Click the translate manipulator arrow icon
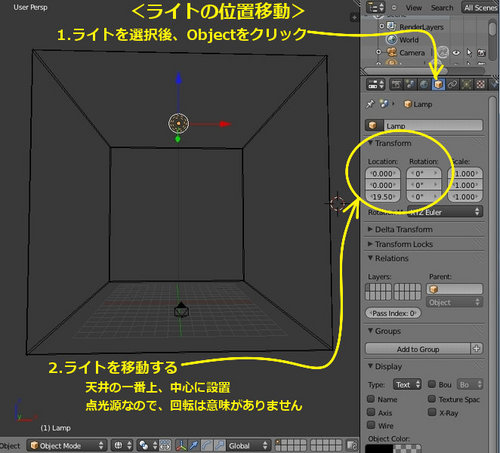The image size is (500, 453). [x=194, y=445]
